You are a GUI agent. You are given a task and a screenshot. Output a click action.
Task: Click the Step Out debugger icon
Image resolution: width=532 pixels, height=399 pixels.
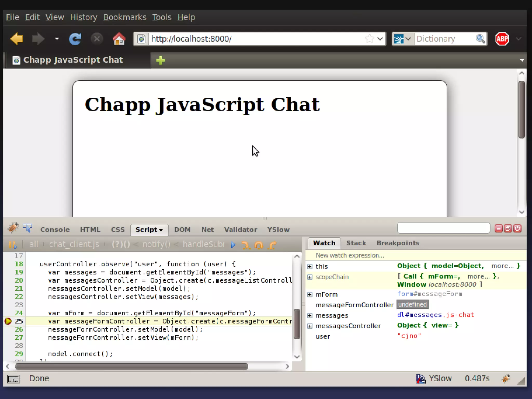[x=272, y=245]
